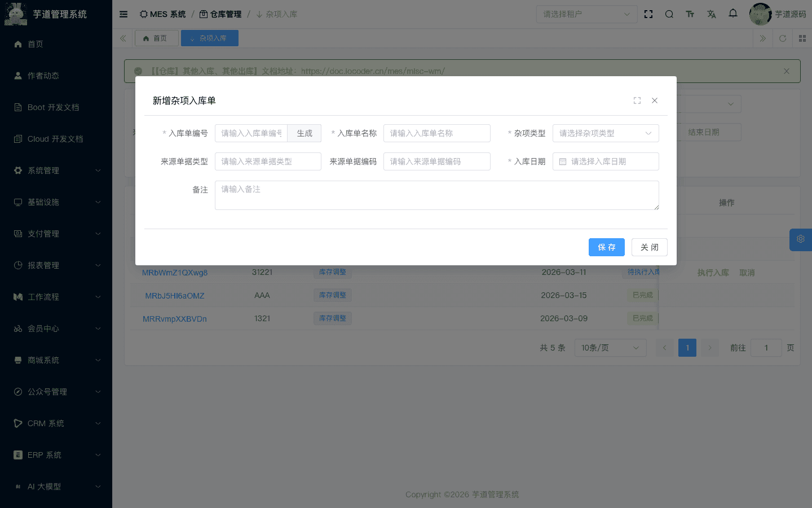812x508 pixels.
Task: Open the 杂项类型 dropdown
Action: point(606,133)
